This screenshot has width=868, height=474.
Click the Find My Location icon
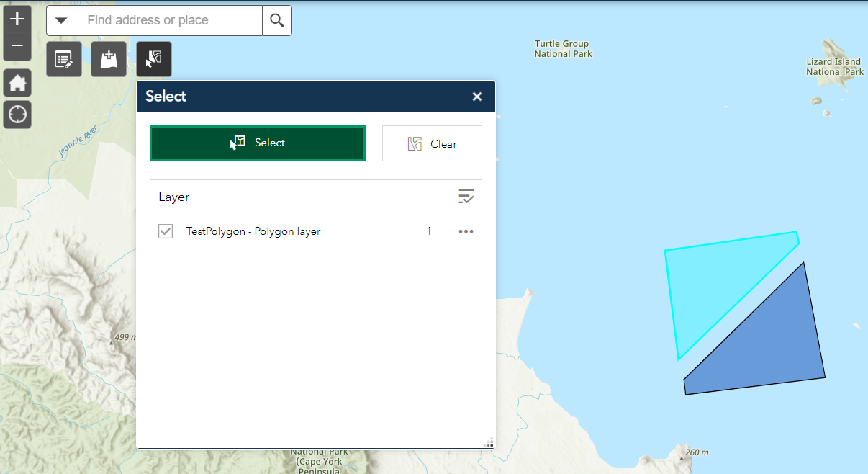(x=17, y=114)
